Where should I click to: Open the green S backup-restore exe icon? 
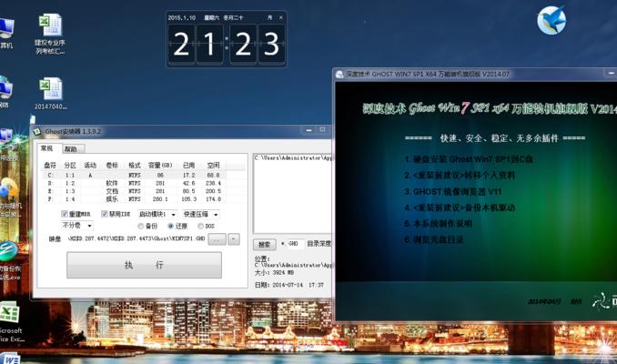point(9,260)
